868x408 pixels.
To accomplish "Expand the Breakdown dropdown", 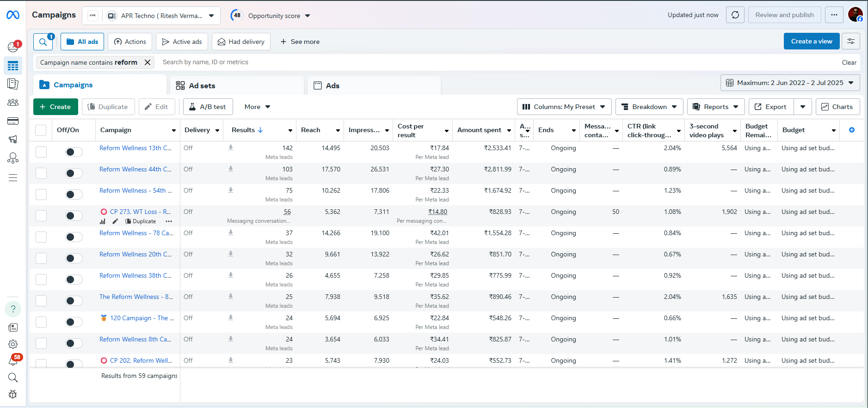I will pos(649,107).
